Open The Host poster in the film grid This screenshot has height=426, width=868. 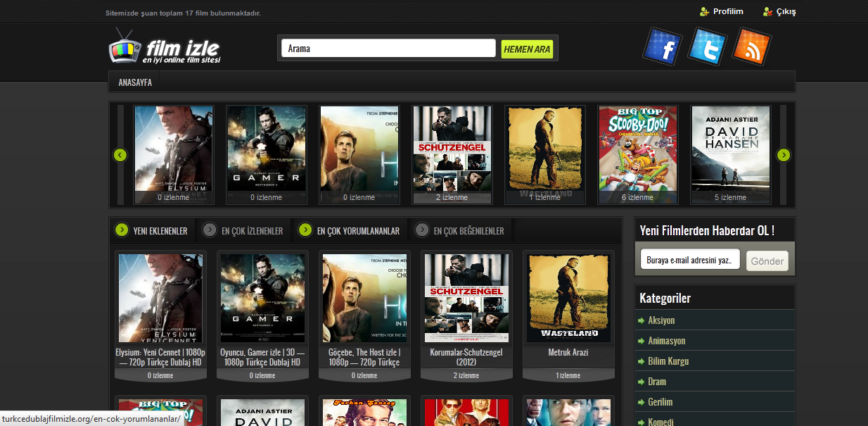[x=364, y=298]
